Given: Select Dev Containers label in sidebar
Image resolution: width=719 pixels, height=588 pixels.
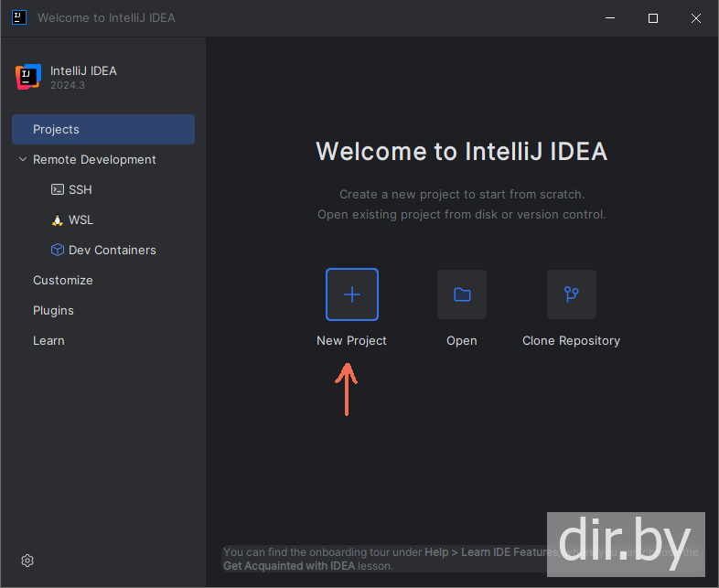Looking at the screenshot, I should click(x=113, y=251).
